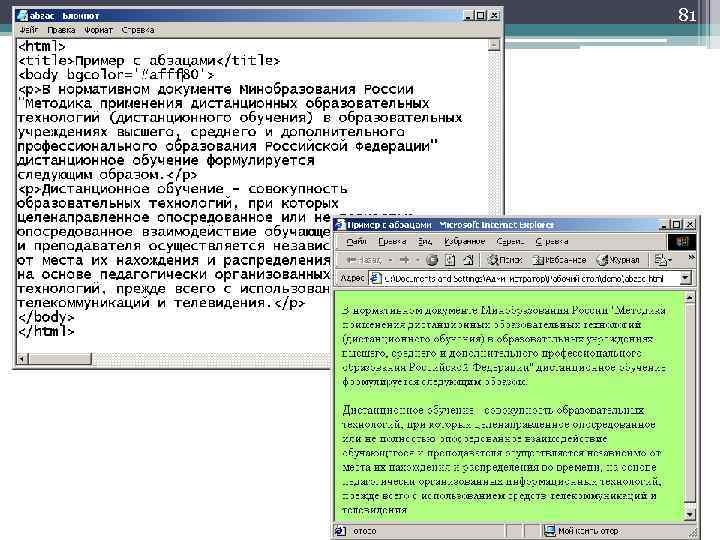Open Справка menu in Internet Explorer
720x540 pixels.
[552, 242]
